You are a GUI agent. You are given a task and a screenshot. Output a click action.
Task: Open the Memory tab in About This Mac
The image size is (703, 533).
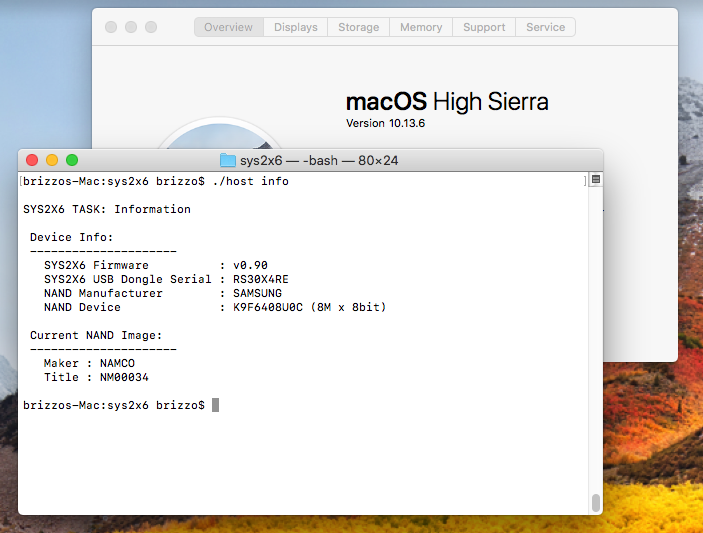click(421, 27)
